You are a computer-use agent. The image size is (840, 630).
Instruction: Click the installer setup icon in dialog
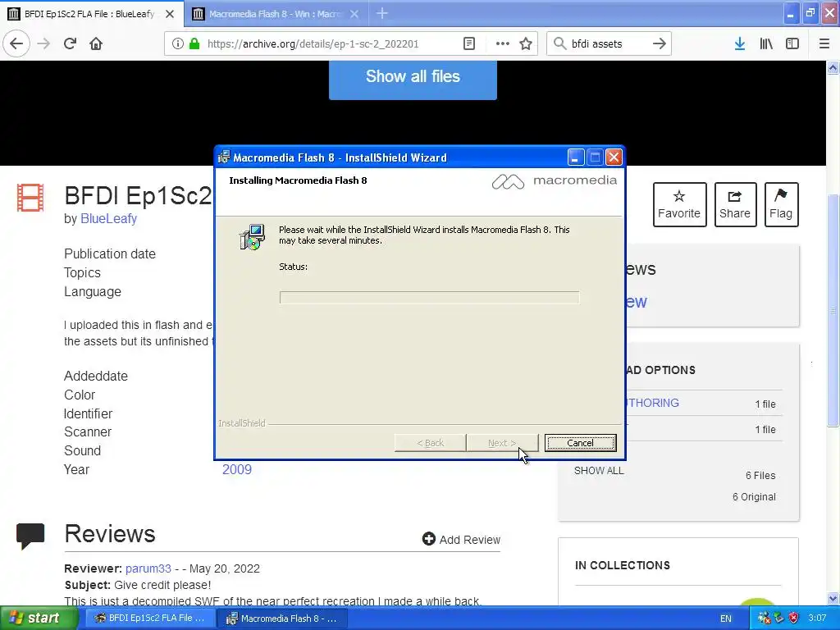point(252,237)
